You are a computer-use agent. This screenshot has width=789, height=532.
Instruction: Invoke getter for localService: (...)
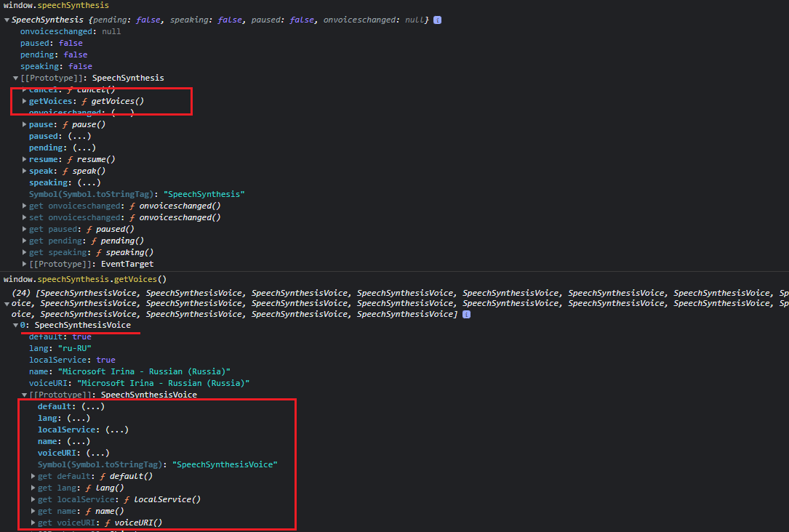coord(117,430)
